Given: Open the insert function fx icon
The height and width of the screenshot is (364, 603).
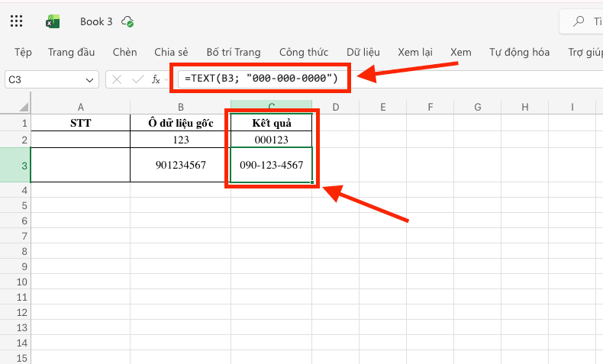Looking at the screenshot, I should [x=156, y=79].
